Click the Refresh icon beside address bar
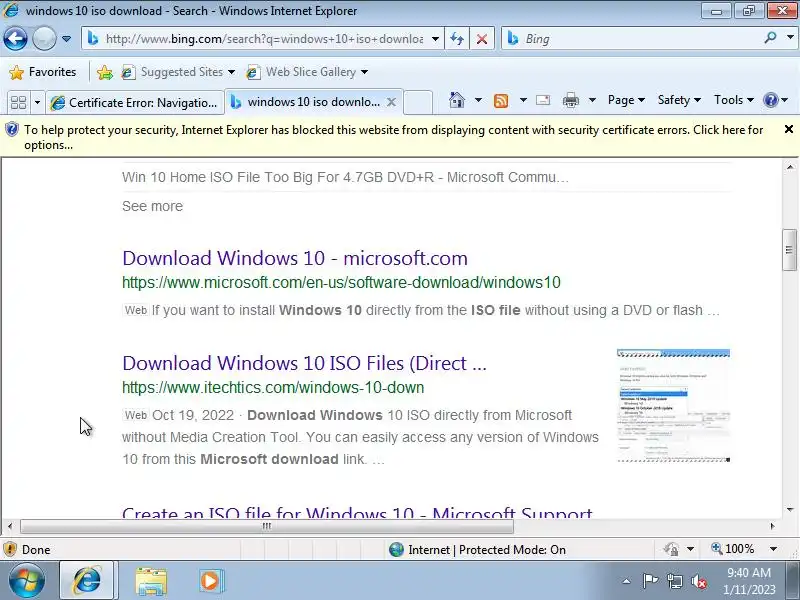The image size is (800, 600). [457, 39]
